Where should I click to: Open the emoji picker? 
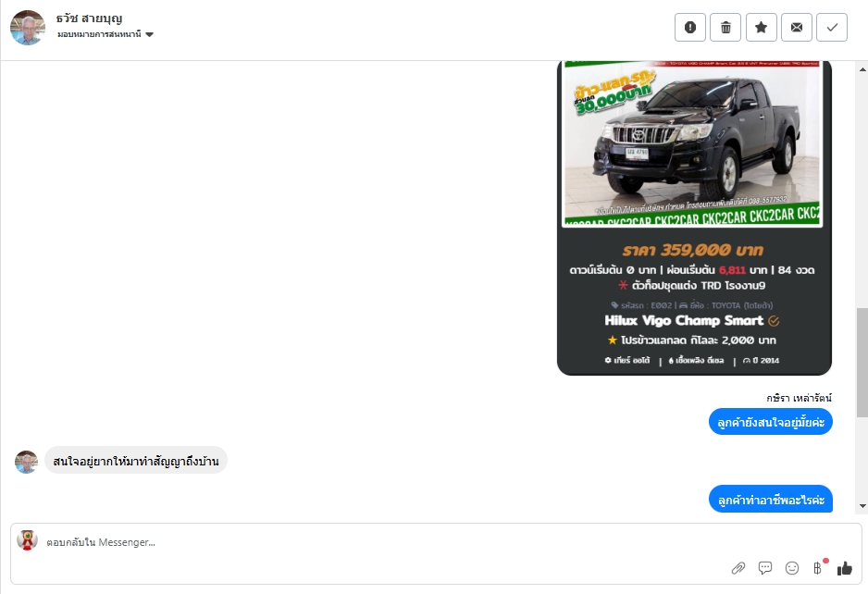(792, 568)
